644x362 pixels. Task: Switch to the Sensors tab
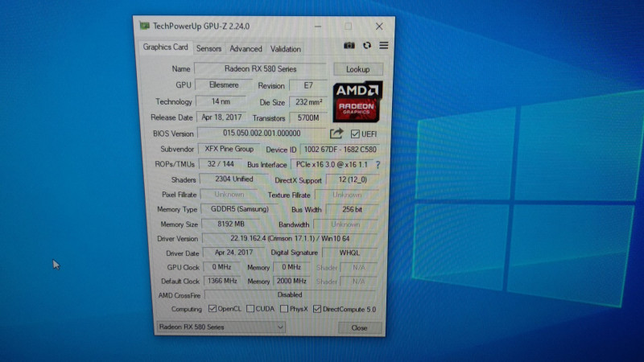(x=208, y=48)
